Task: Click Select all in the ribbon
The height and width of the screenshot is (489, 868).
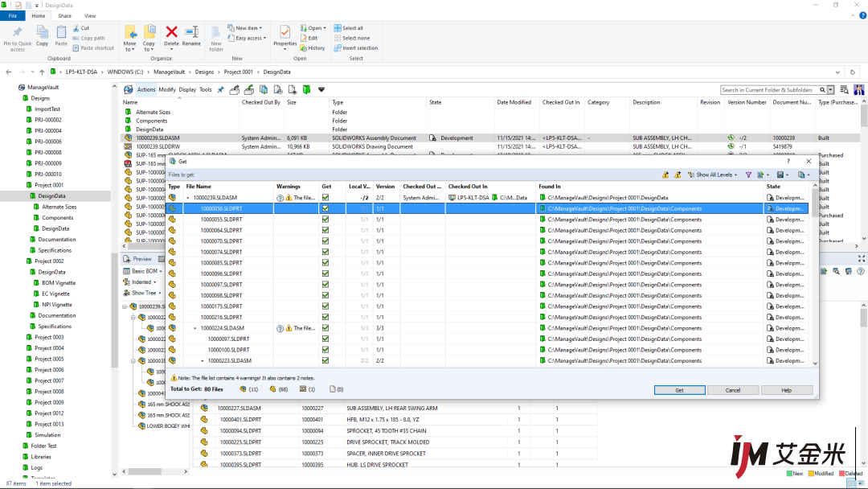Action: (x=349, y=28)
